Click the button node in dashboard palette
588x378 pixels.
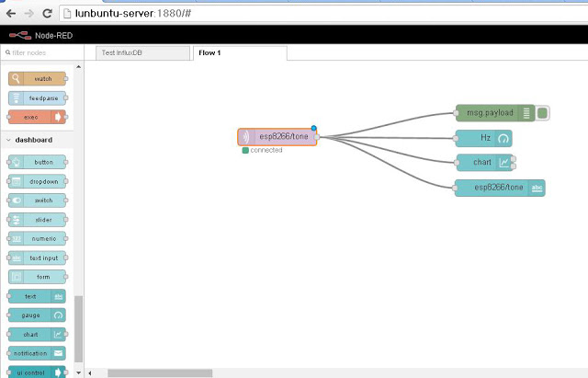coord(37,162)
